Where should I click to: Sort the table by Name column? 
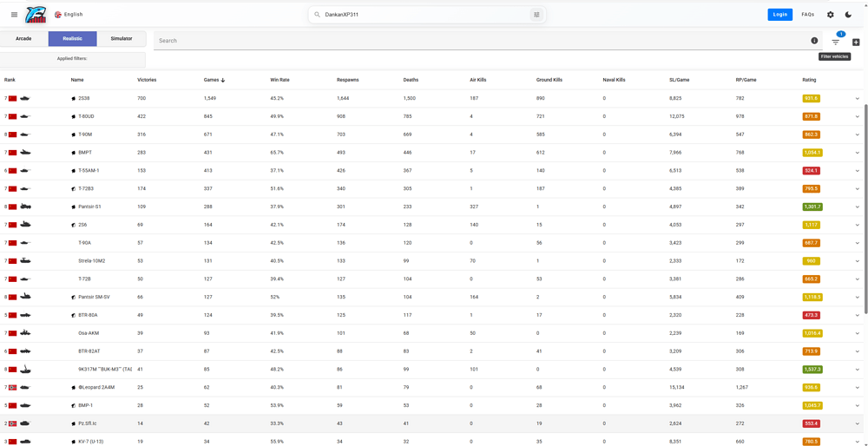tap(77, 80)
